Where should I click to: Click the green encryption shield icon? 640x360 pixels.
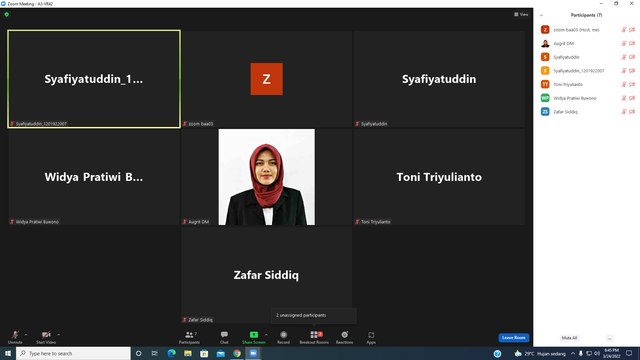click(x=7, y=14)
